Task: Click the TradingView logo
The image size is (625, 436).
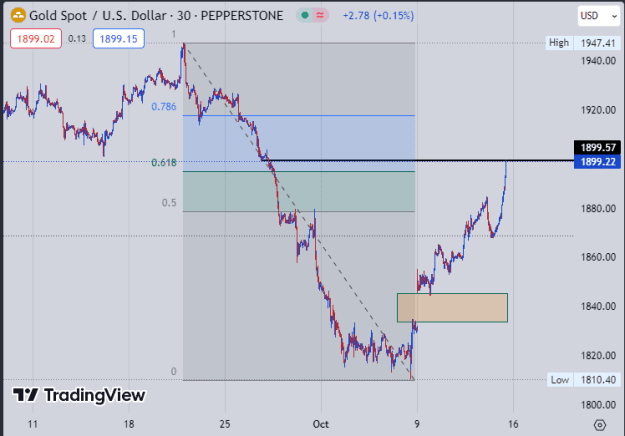Action: tap(79, 395)
